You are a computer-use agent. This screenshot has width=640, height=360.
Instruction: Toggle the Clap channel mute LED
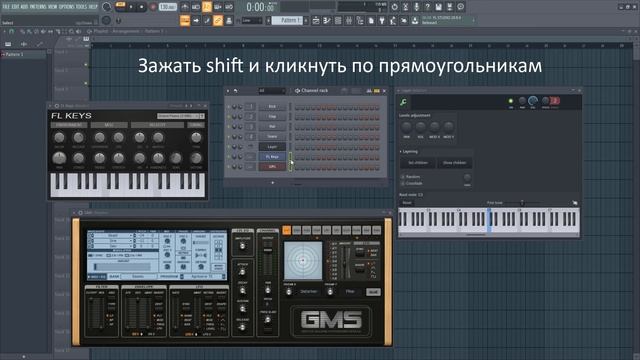pyautogui.click(x=229, y=116)
